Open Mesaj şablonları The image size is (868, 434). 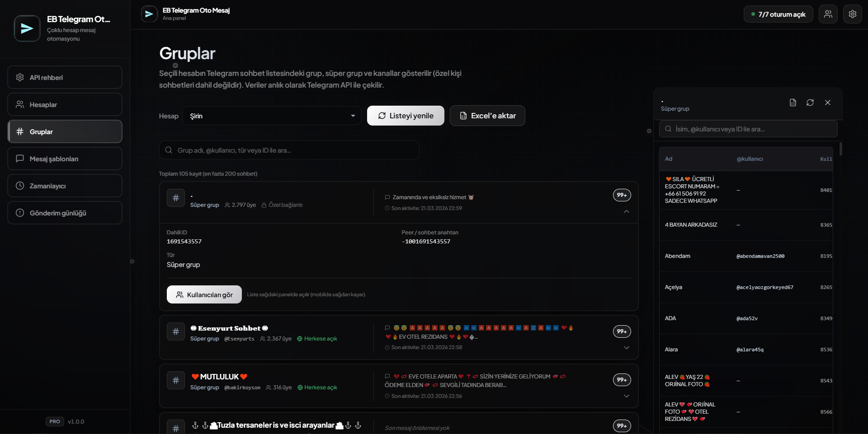pyautogui.click(x=65, y=159)
